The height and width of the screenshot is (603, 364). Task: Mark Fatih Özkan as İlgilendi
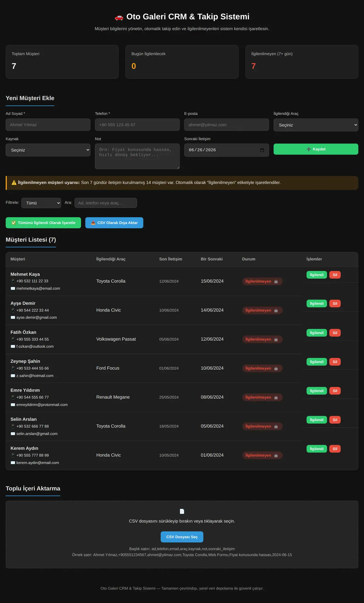pos(317,333)
